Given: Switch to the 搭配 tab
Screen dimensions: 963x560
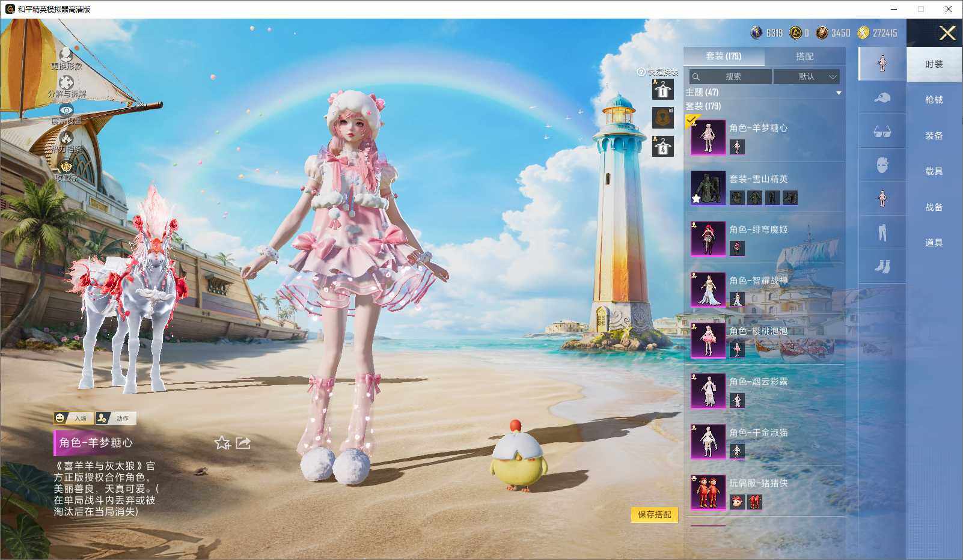Looking at the screenshot, I should click(x=805, y=56).
